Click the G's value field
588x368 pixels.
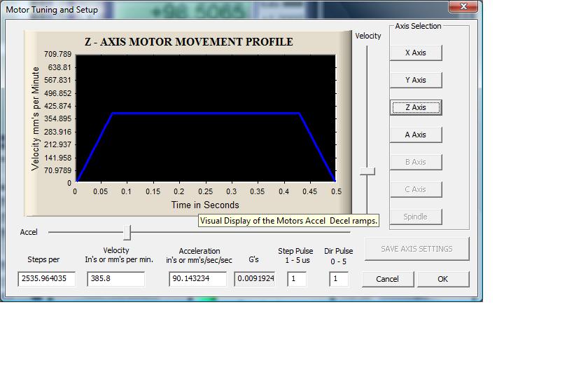point(254,279)
